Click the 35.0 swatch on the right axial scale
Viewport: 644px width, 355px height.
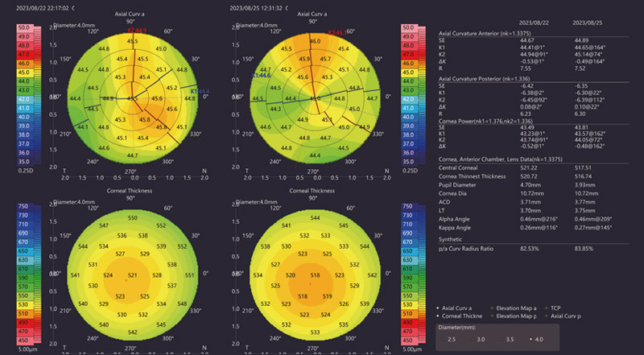(409, 162)
